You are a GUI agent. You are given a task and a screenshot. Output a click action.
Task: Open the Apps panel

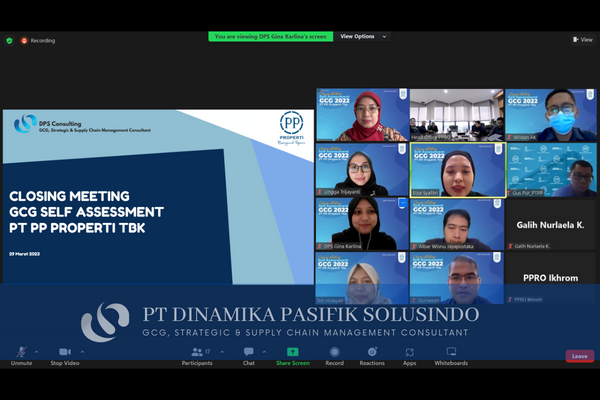(x=410, y=353)
